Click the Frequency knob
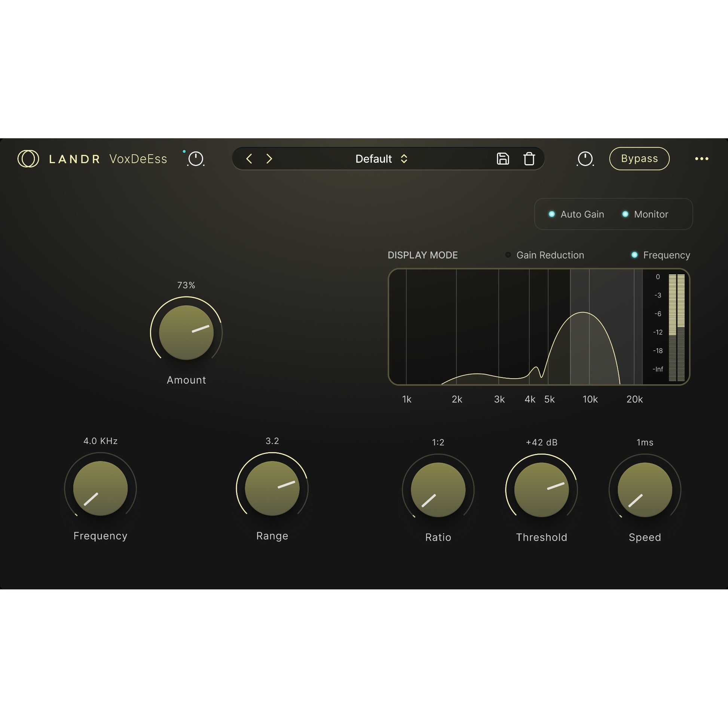The image size is (728, 728). (x=100, y=488)
